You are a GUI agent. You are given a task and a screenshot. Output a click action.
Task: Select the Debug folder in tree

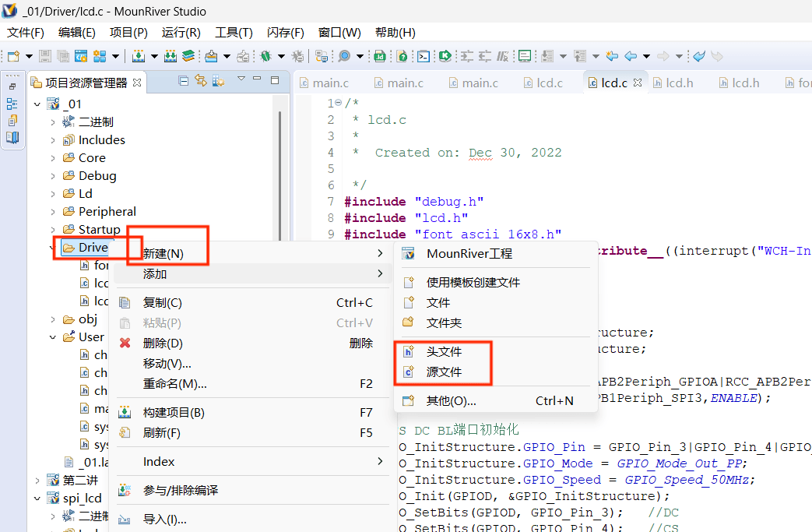click(97, 176)
